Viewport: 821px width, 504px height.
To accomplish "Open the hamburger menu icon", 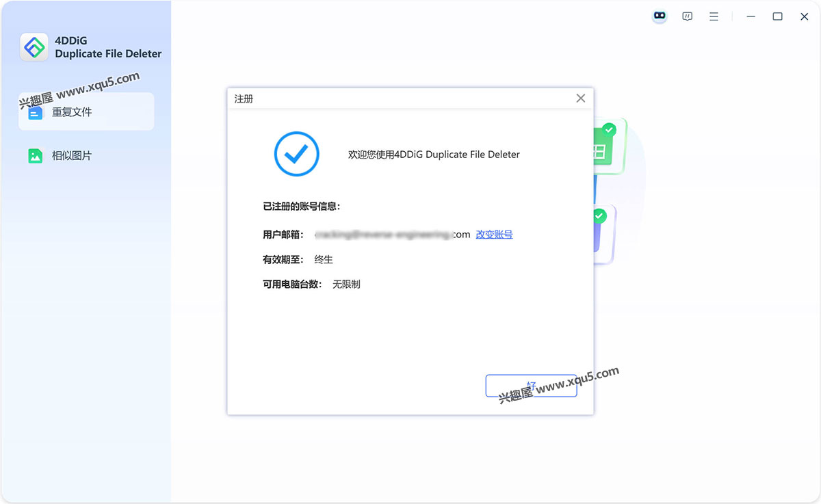I will pos(714,16).
